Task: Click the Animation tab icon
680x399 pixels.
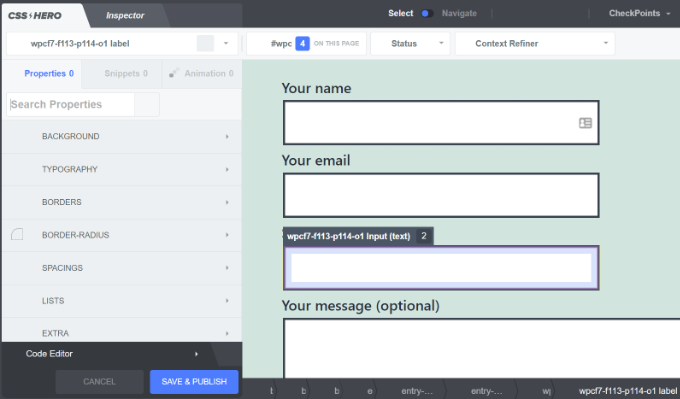Action: (174, 73)
